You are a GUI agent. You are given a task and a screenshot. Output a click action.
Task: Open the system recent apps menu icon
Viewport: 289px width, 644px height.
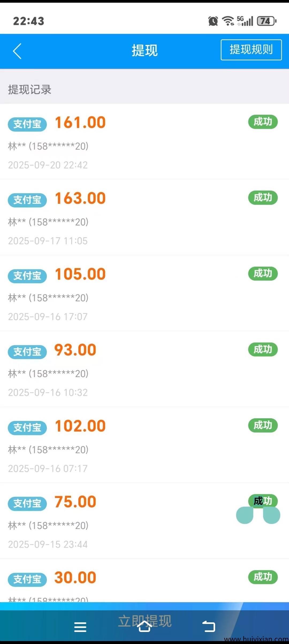tap(80, 627)
